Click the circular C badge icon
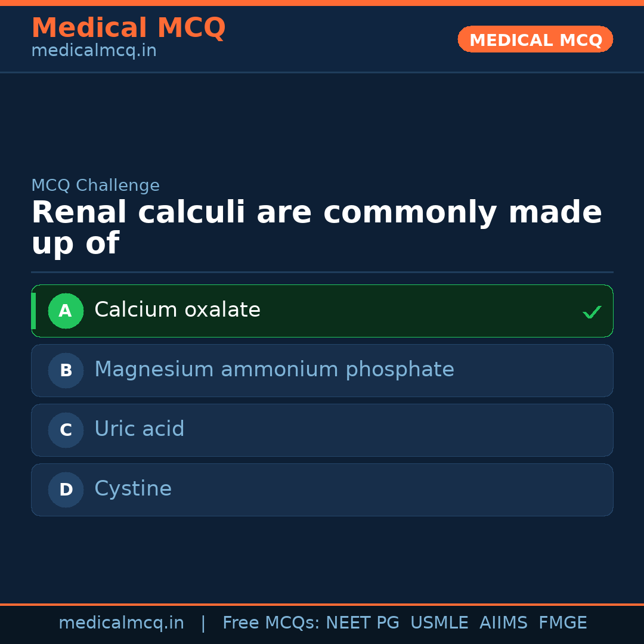This screenshot has width=644, height=644. coord(66,430)
